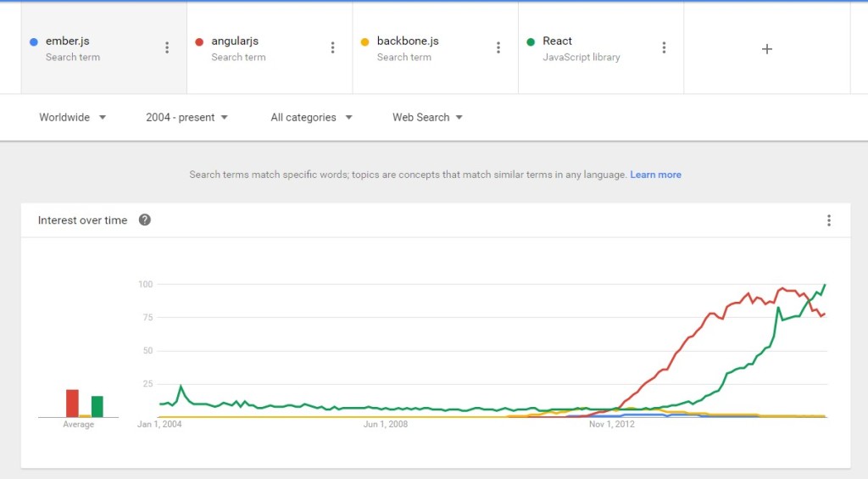Open the Interest over time chart options menu
Viewport: 868px width, 479px height.
829,220
